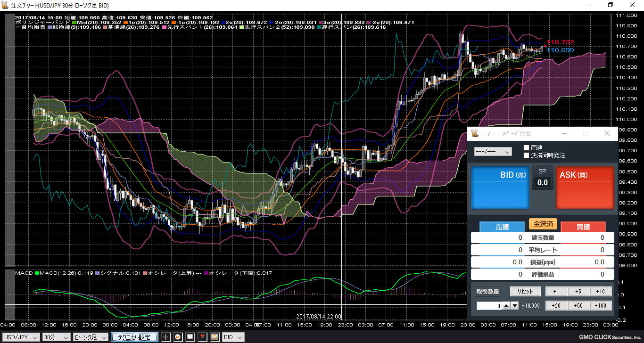The image size is (644, 343).
Task: Click the リセット quantity reset button
Action: pos(525,291)
